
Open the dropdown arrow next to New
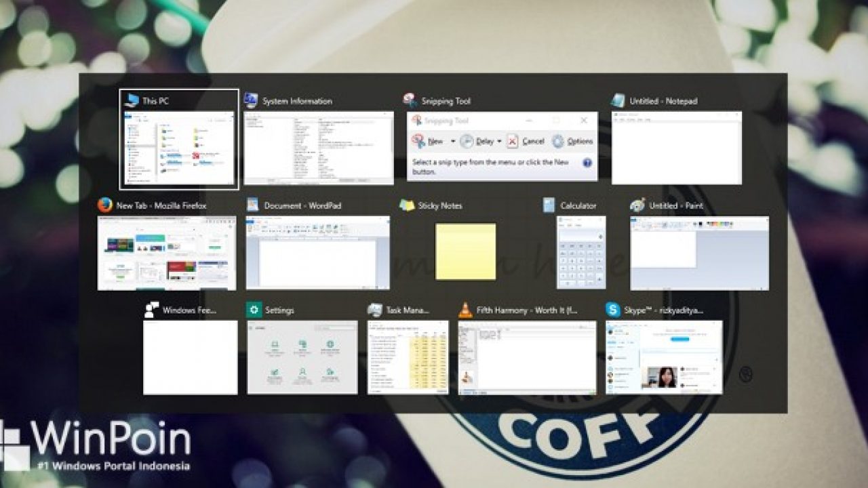(452, 142)
